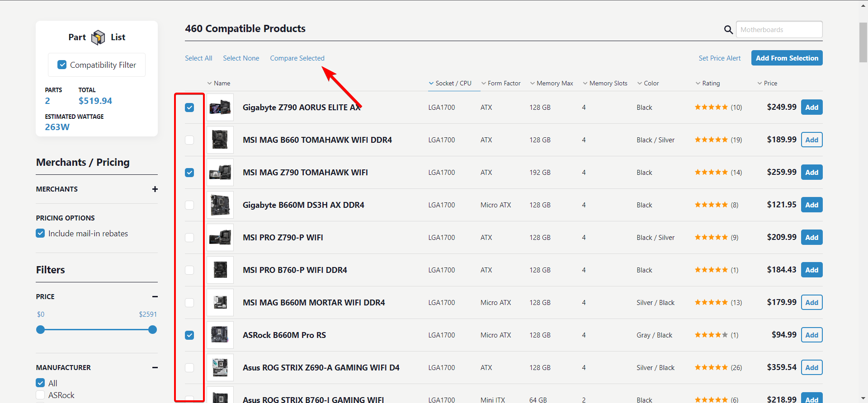Collapse the Manufacturer filter section

point(155,368)
